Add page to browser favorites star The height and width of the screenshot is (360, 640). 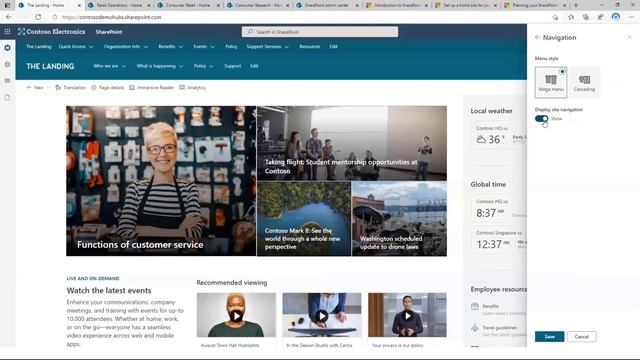pyautogui.click(x=571, y=17)
